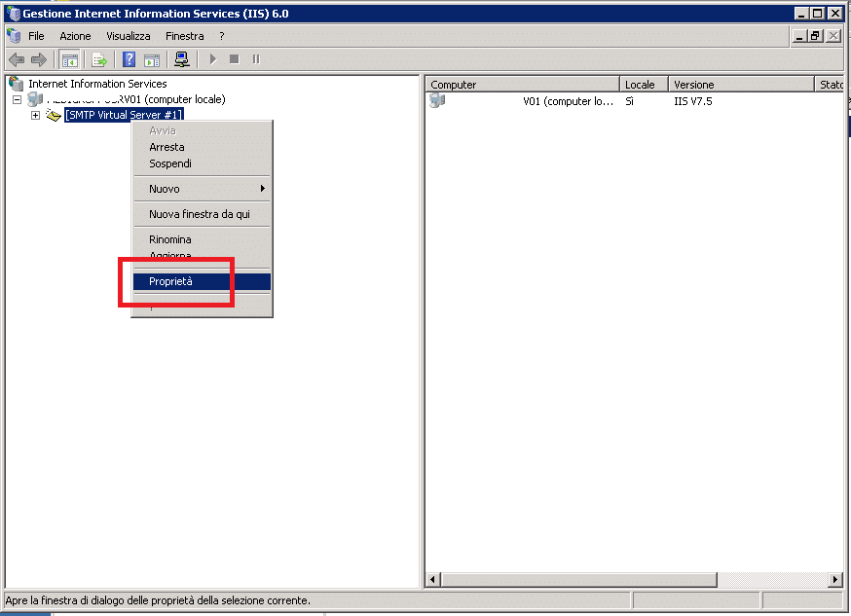Choose Nuova finestra da qui
Viewport: 851px width, 616px height.
pyautogui.click(x=202, y=214)
